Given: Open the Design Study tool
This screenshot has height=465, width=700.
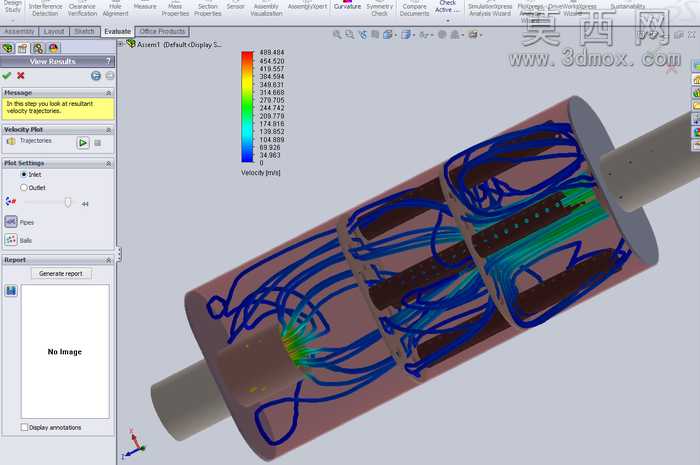Looking at the screenshot, I should [x=12, y=7].
